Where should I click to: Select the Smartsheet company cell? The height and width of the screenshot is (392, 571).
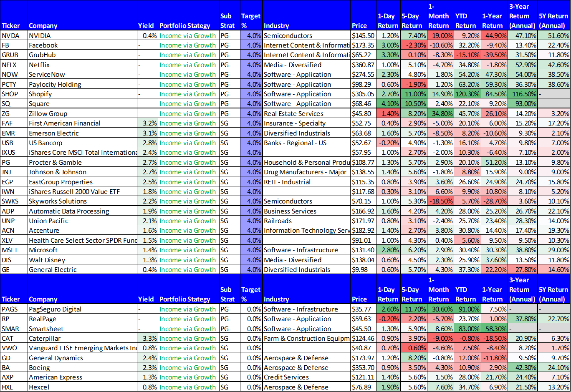pos(82,329)
